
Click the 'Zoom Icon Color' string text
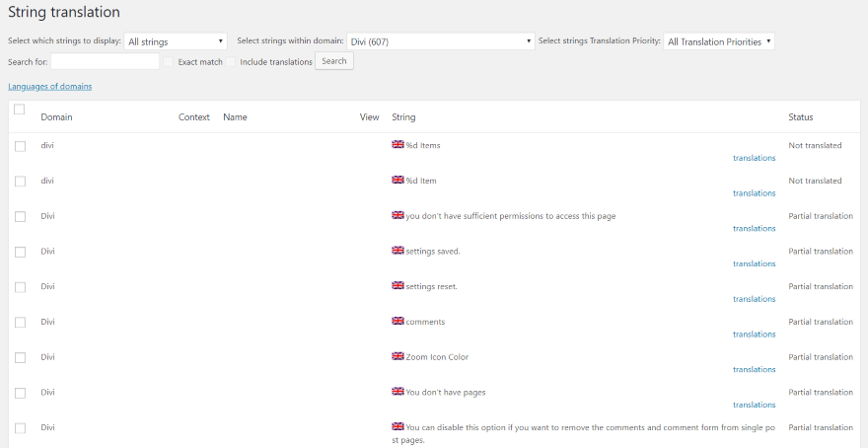pos(437,357)
